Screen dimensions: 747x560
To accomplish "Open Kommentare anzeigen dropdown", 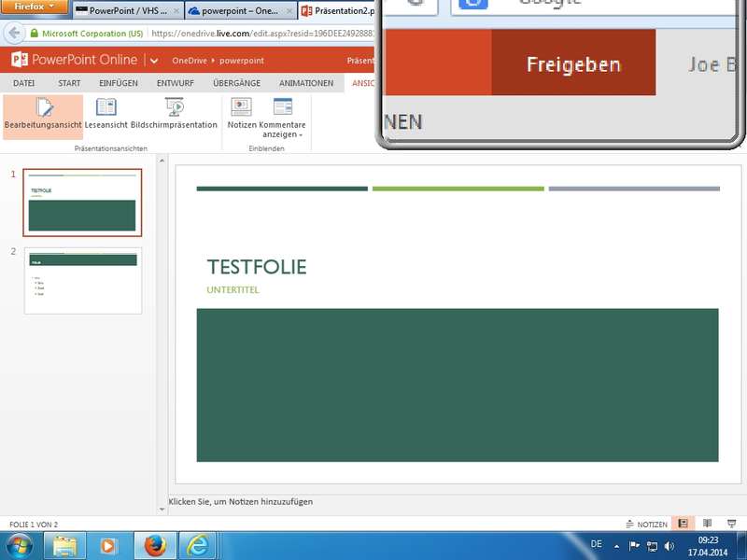I will click(x=283, y=119).
